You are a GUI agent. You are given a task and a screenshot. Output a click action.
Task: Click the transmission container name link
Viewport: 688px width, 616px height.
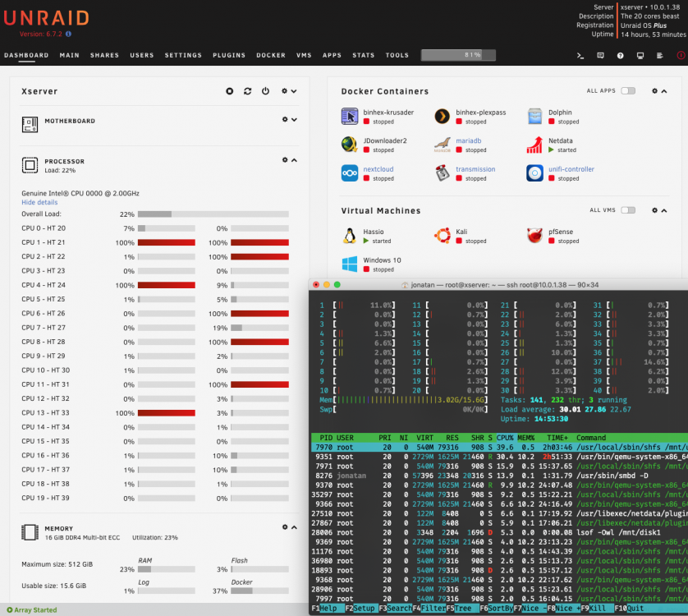475,169
